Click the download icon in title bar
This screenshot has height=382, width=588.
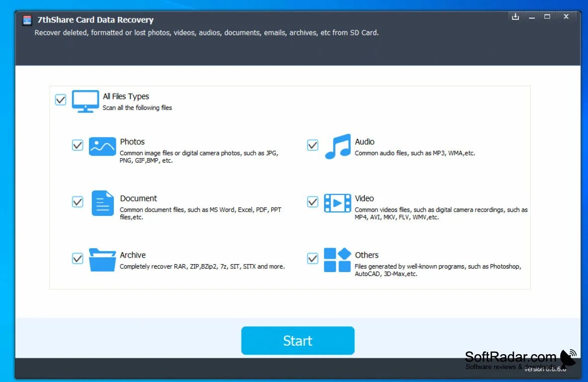pyautogui.click(x=515, y=16)
